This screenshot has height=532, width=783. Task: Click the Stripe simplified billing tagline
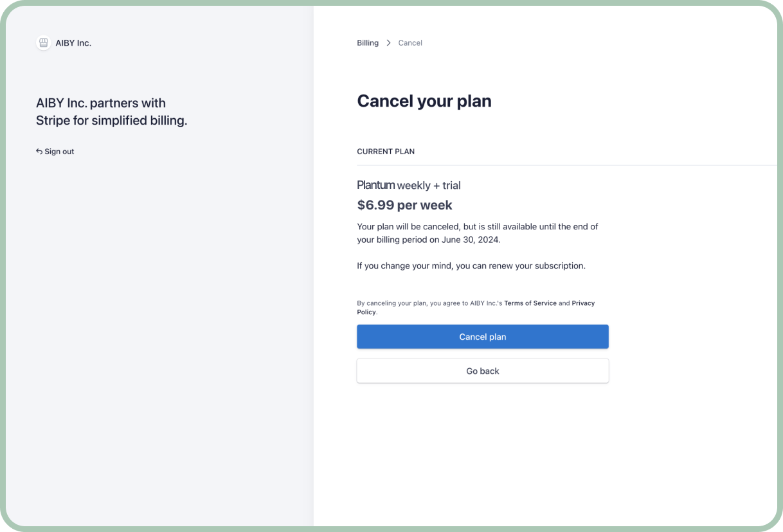coord(111,112)
